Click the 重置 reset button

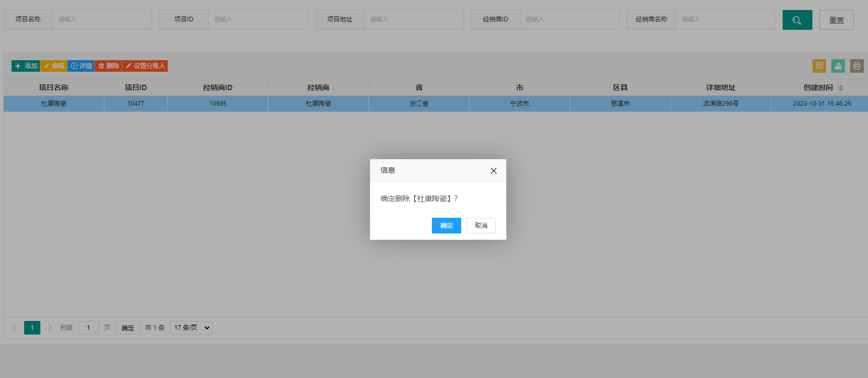pyautogui.click(x=837, y=20)
